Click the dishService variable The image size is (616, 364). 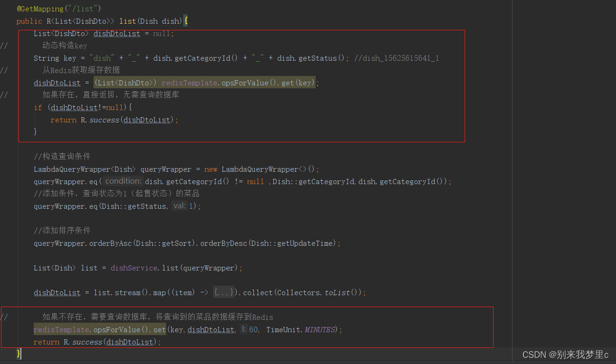coord(134,268)
